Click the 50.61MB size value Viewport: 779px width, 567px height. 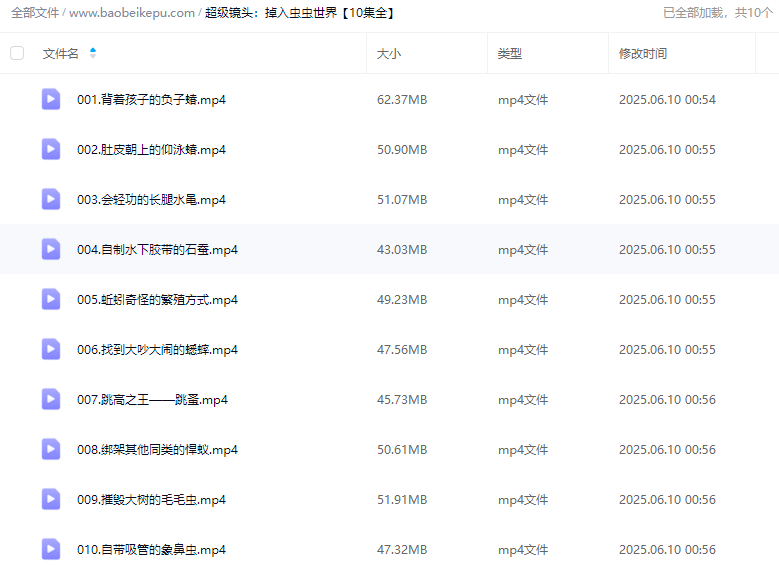coord(402,450)
